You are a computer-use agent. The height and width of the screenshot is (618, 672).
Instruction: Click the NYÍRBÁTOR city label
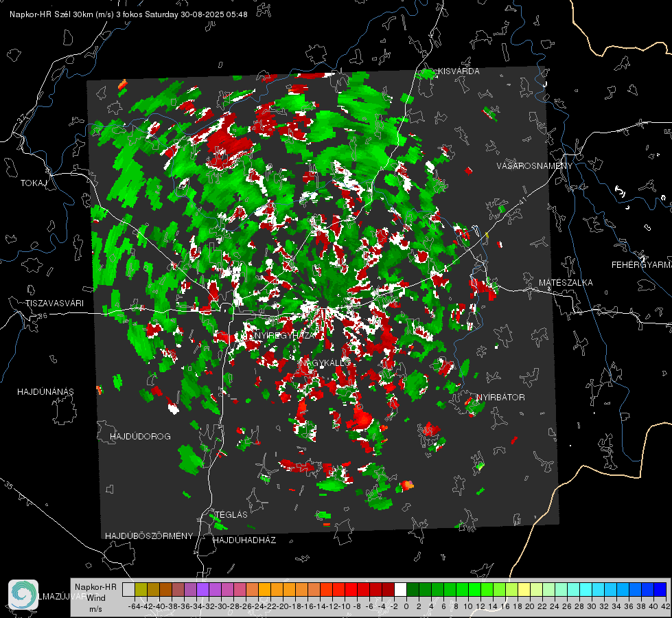point(500,397)
